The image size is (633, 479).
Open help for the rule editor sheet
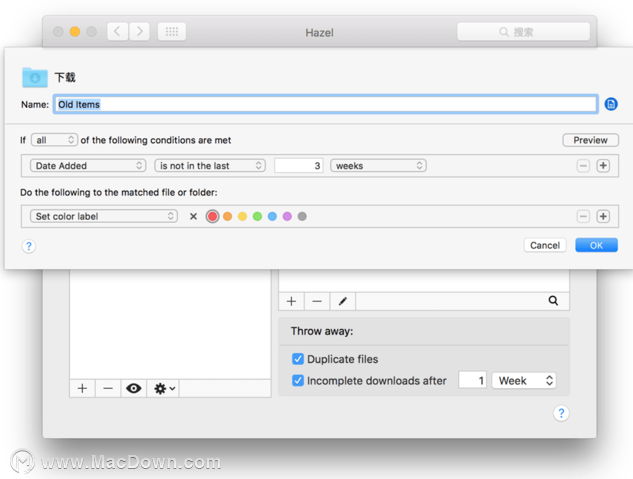[x=29, y=246]
